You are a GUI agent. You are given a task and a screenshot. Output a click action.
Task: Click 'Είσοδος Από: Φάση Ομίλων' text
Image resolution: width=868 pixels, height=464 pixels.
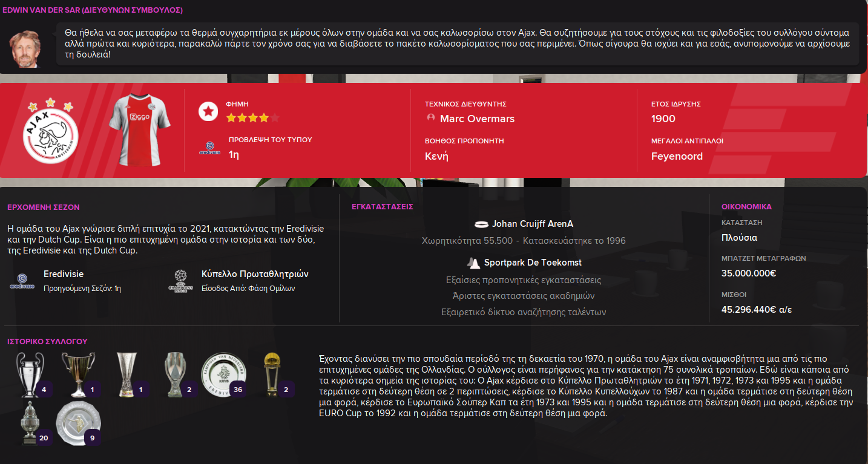248,289
